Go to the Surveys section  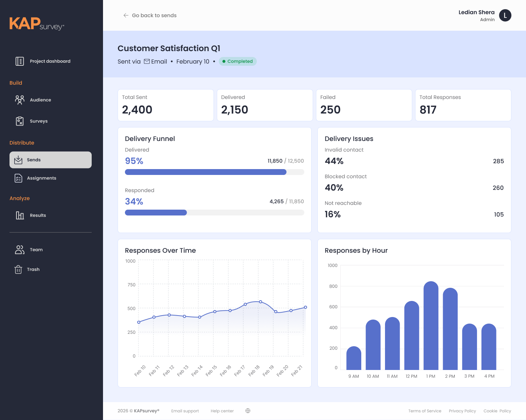tap(50, 121)
